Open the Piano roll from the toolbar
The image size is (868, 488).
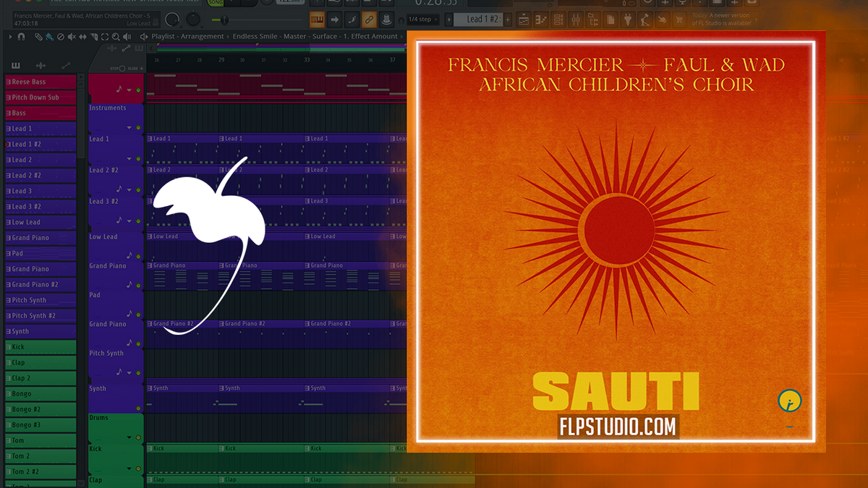click(x=540, y=20)
